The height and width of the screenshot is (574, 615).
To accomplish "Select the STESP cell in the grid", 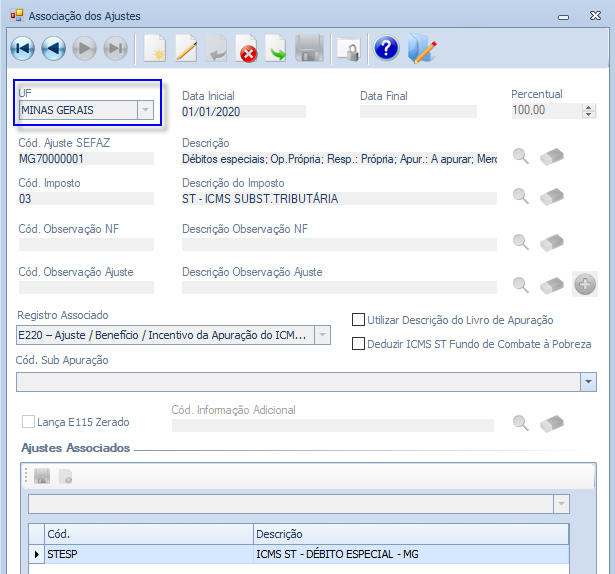I will pos(149,554).
